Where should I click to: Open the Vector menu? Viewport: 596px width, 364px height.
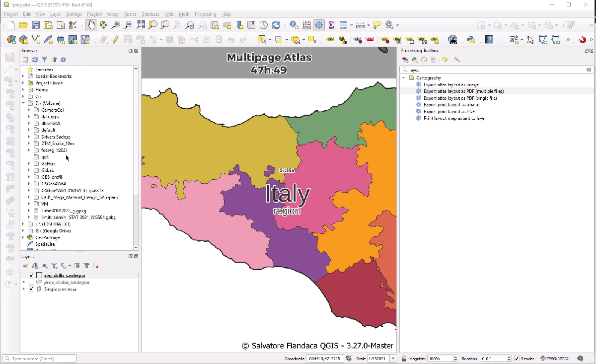(113, 14)
